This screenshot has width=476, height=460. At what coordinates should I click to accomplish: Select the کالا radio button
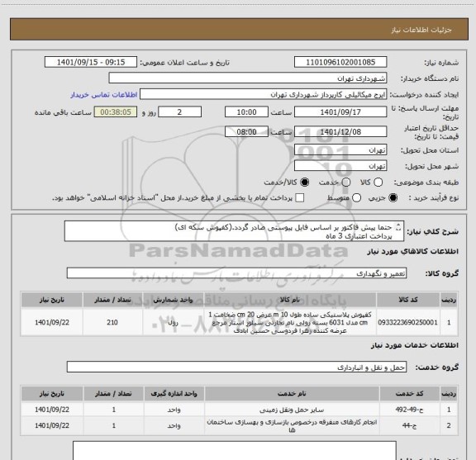pyautogui.click(x=378, y=183)
